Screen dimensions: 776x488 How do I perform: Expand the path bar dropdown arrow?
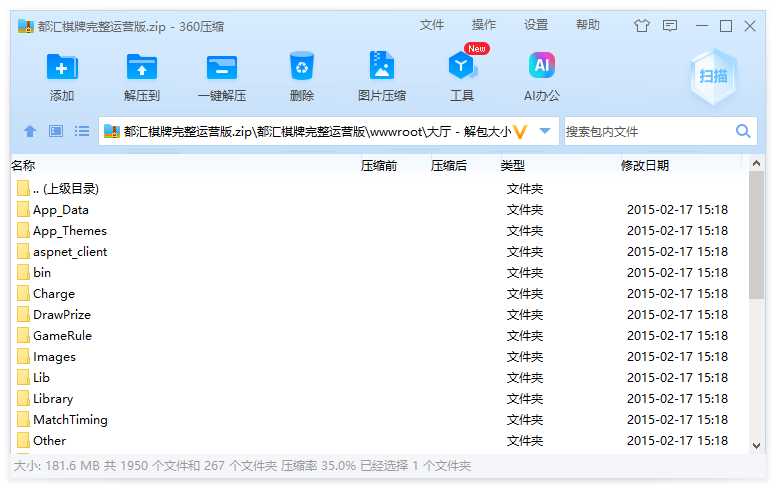[x=545, y=131]
